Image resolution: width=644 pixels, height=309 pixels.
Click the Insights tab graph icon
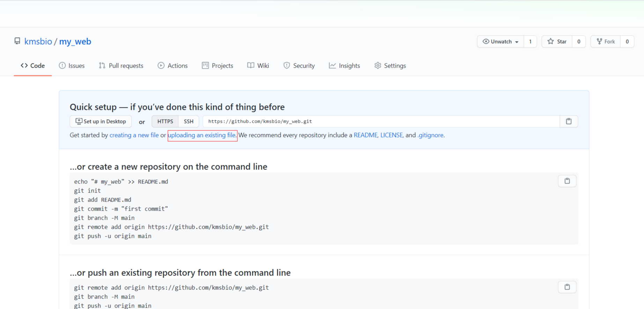[332, 66]
